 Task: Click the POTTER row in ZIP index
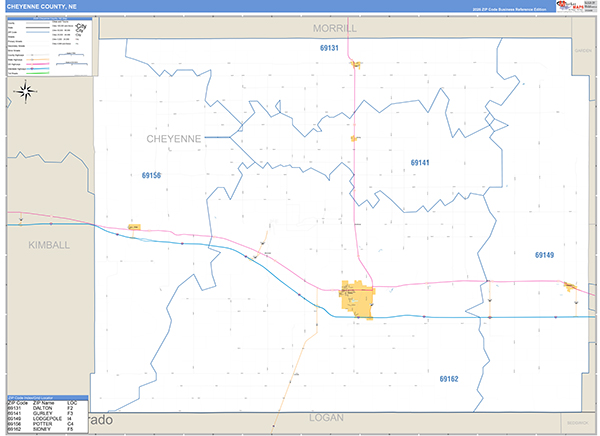(47, 424)
